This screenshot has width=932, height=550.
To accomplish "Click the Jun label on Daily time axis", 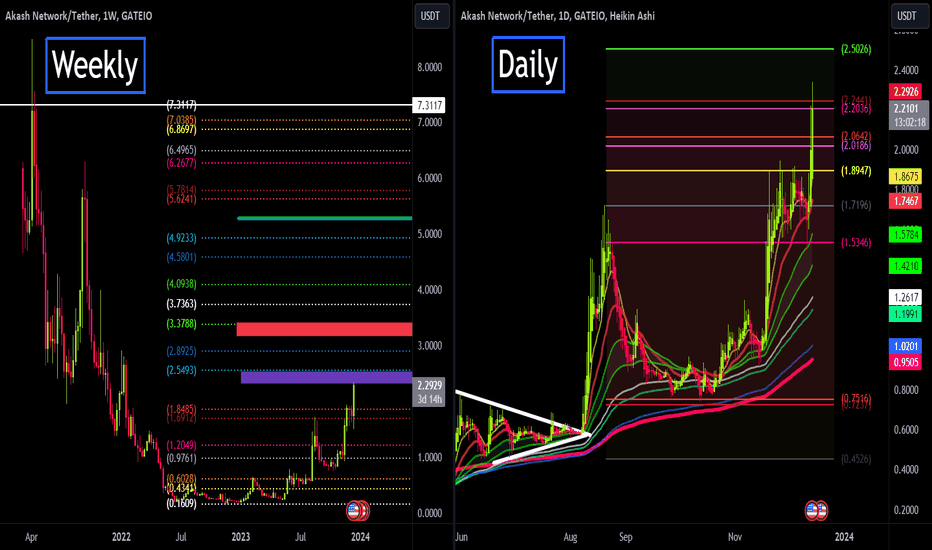I will 461,537.
